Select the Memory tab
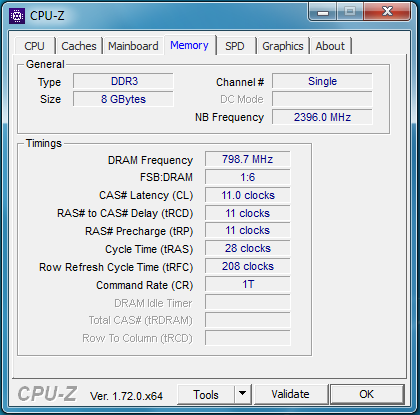Screen dimensions: 420x415 [189, 45]
